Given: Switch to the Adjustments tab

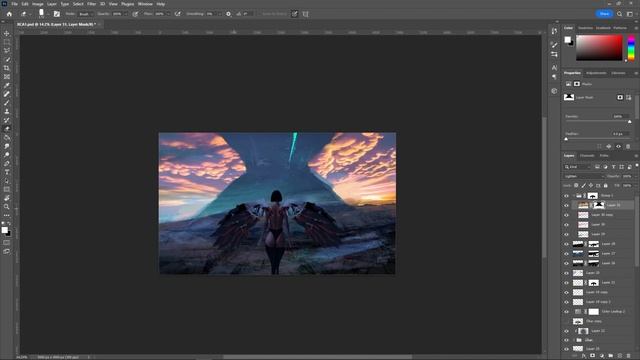Looking at the screenshot, I should click(596, 73).
